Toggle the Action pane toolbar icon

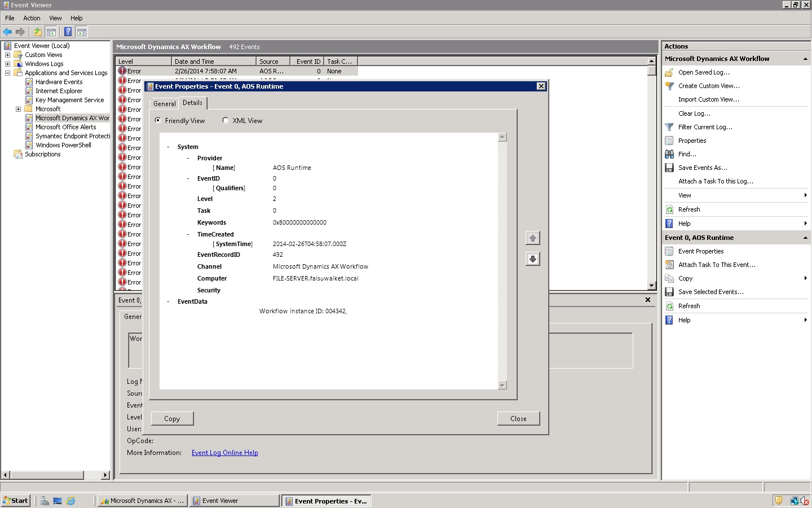(x=81, y=32)
